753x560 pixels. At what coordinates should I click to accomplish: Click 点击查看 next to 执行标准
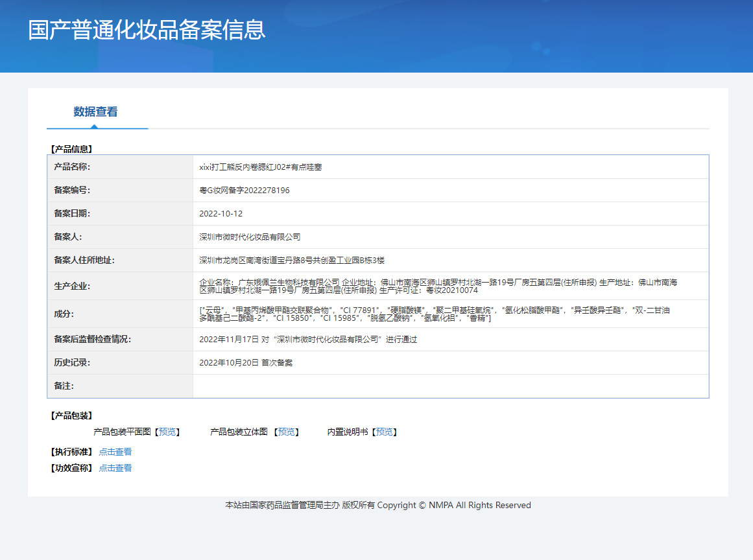pos(115,452)
